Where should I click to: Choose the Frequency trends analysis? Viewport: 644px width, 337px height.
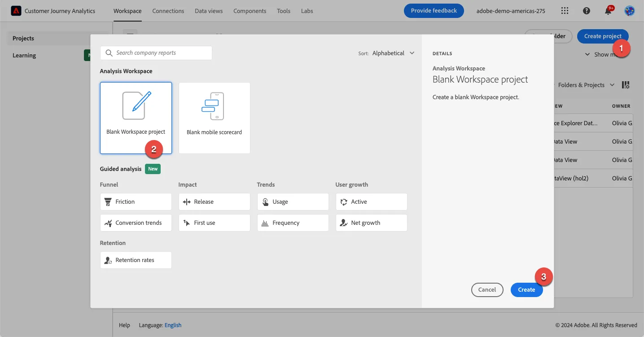click(x=293, y=223)
